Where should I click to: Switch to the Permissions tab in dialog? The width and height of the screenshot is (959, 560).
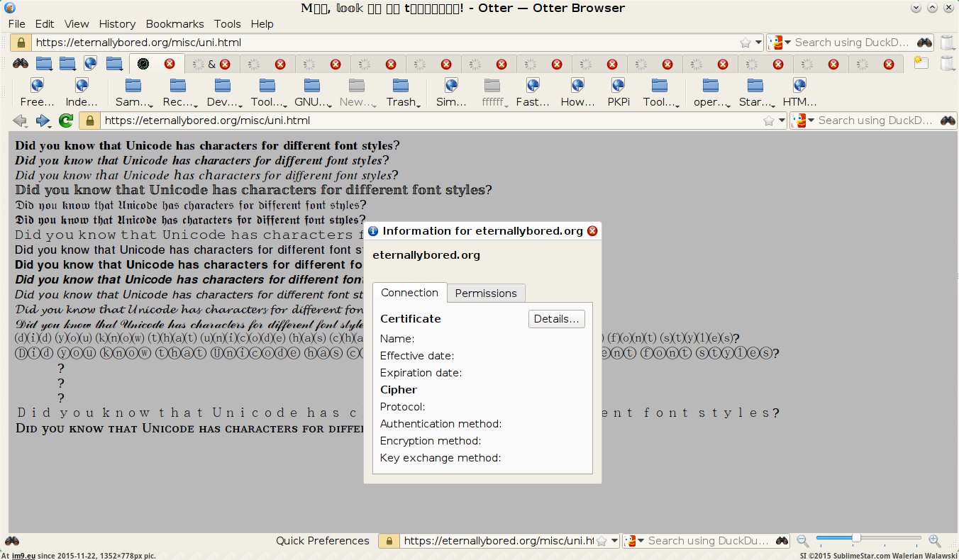coord(486,293)
